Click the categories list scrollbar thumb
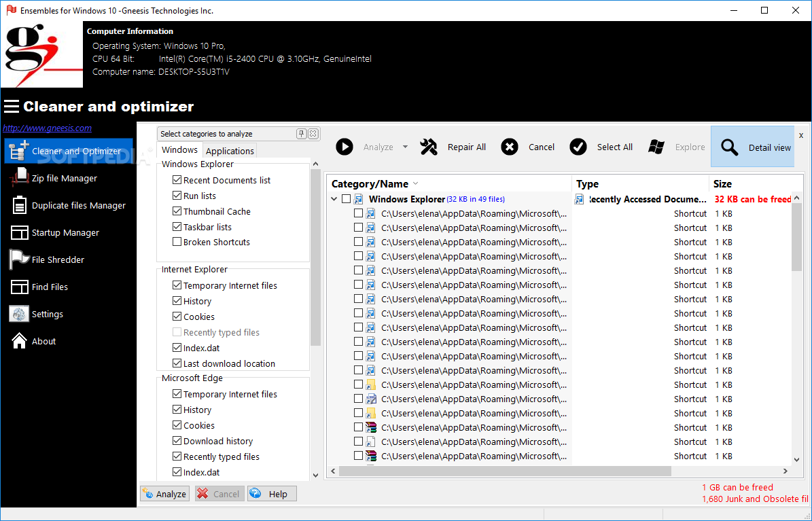This screenshot has width=812, height=521. click(315, 257)
